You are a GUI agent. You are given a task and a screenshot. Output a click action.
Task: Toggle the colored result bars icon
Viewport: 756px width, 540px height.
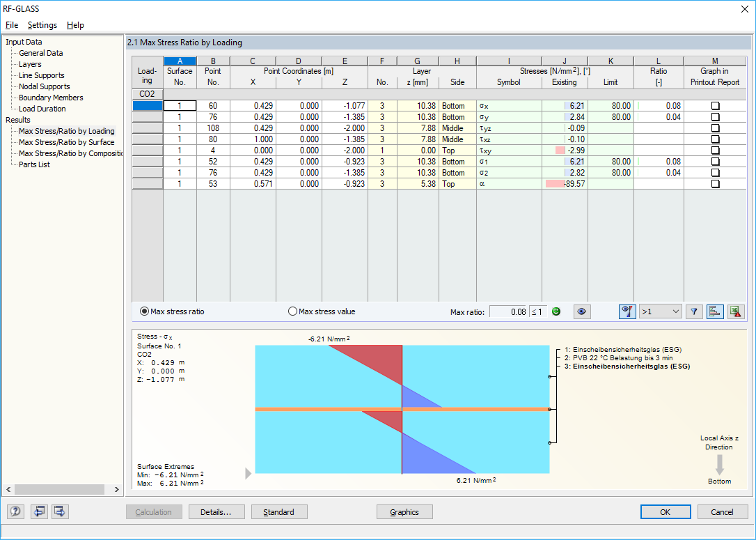click(x=714, y=311)
